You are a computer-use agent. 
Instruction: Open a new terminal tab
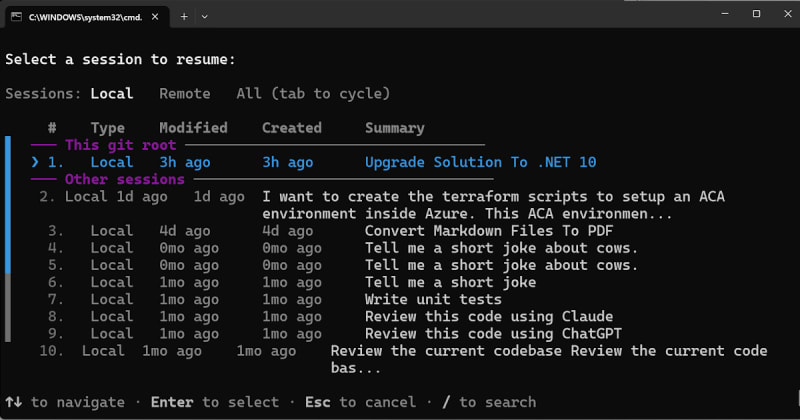[x=183, y=16]
